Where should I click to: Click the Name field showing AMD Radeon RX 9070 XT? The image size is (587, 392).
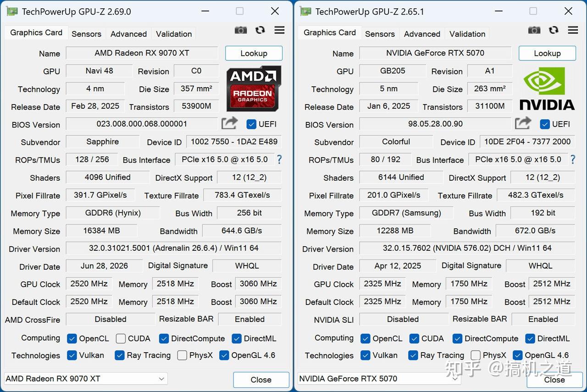pyautogui.click(x=142, y=53)
